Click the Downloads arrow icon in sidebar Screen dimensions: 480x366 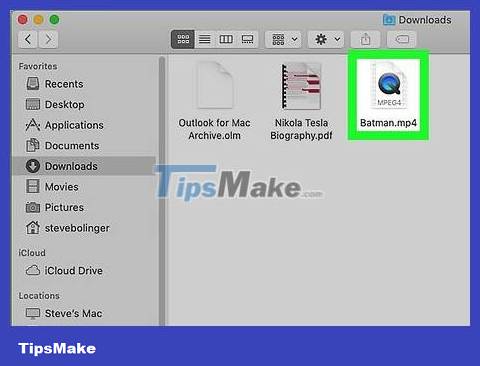[33, 166]
